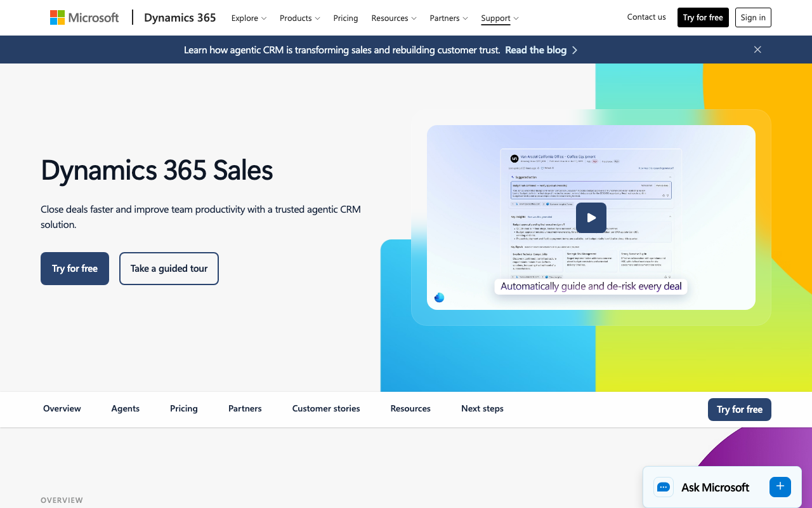
Task: Open the Dynamics 365 home link
Action: click(x=180, y=18)
